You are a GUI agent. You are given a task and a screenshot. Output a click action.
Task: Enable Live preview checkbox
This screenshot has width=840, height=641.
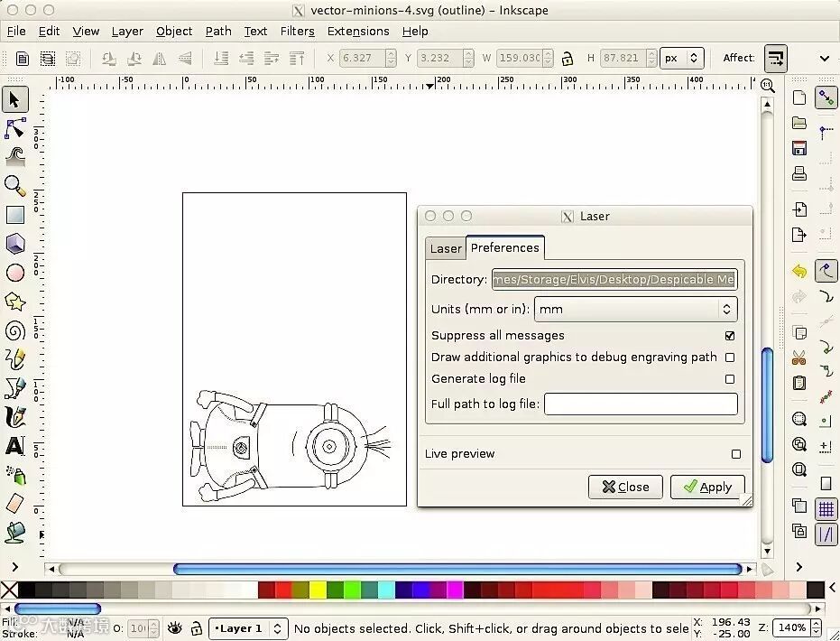736,454
